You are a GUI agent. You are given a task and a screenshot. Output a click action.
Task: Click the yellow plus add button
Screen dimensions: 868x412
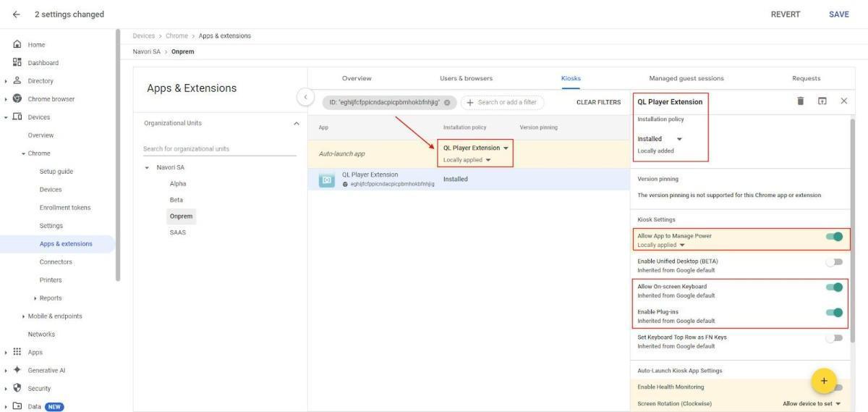point(824,380)
